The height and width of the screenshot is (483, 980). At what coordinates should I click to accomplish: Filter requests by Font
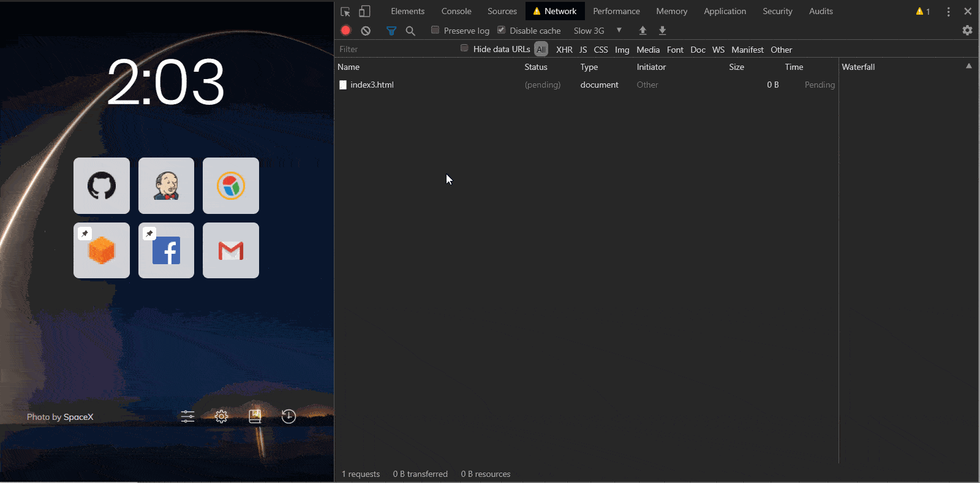675,50
